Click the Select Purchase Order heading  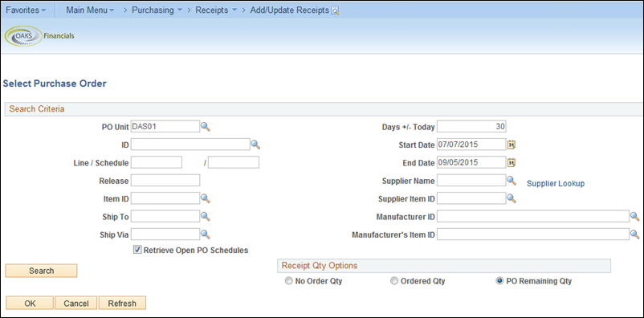pos(55,84)
